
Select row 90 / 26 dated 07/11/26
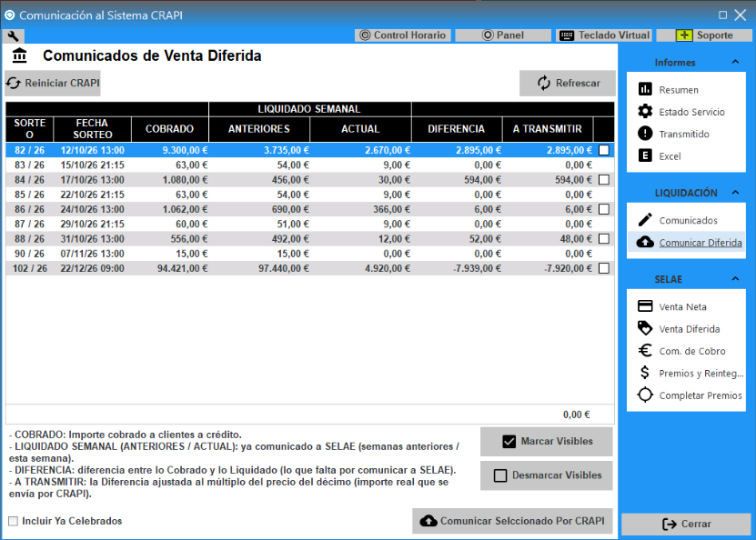[310, 254]
